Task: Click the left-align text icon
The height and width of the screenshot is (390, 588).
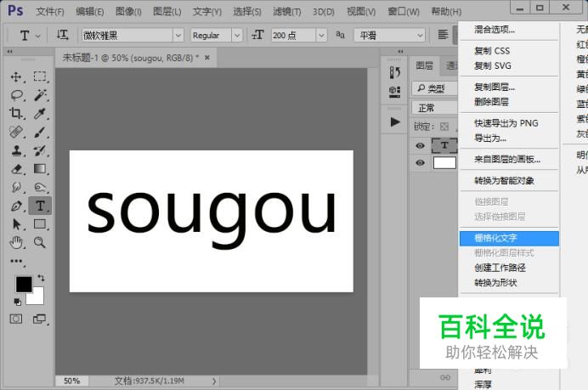Action: click(444, 35)
